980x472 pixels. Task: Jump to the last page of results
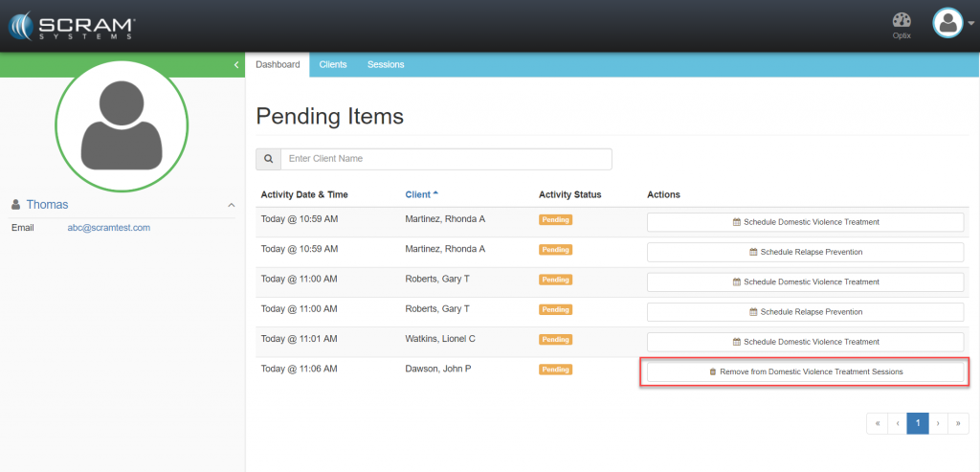coord(958,423)
